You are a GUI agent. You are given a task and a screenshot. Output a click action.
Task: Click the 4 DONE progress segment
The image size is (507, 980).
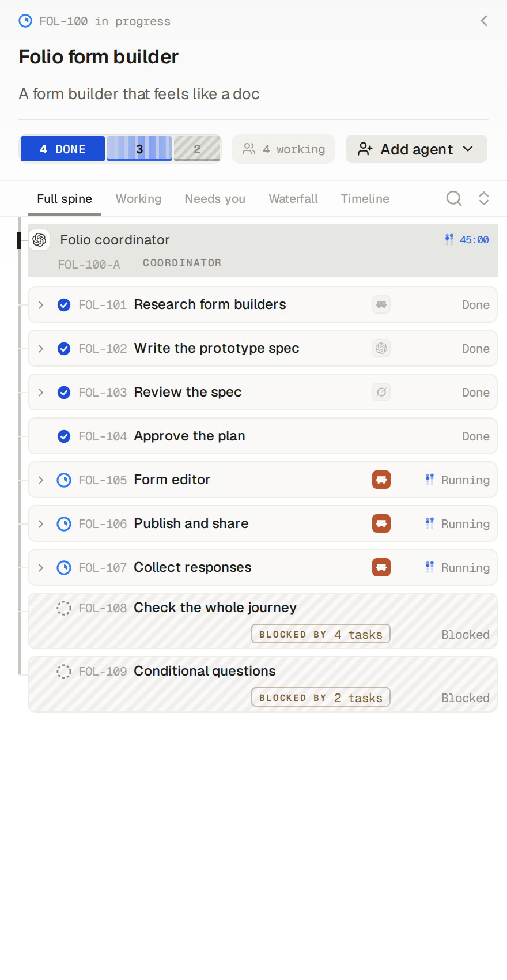[x=63, y=149]
